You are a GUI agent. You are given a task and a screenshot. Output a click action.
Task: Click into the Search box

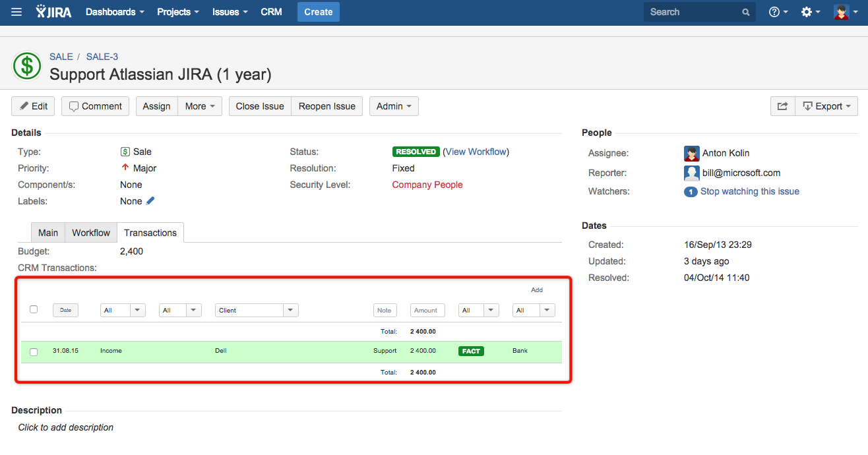(693, 12)
